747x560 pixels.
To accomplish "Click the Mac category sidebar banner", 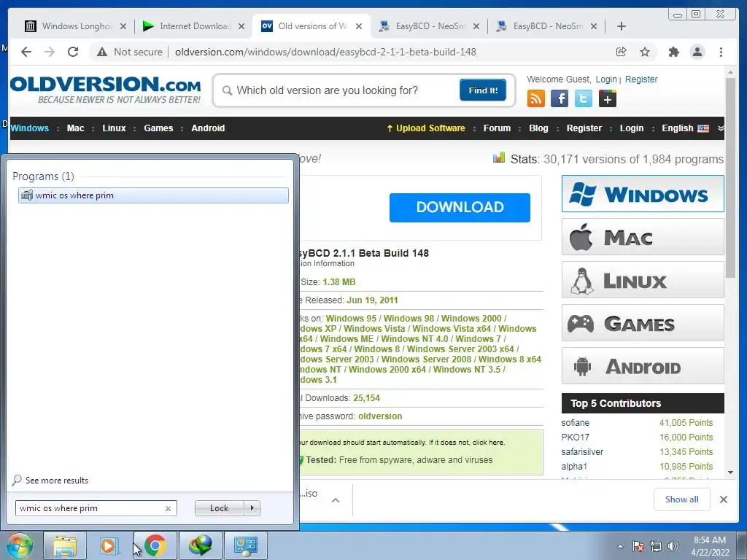I will 643,237.
